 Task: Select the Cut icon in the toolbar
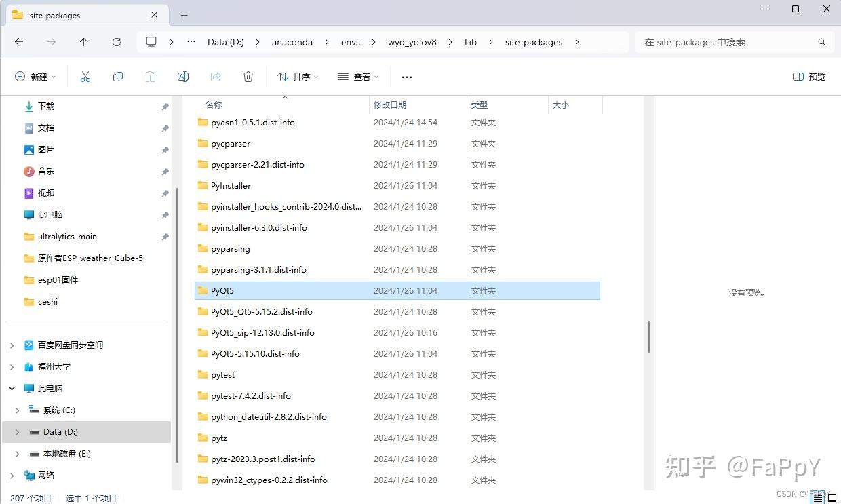tap(85, 77)
